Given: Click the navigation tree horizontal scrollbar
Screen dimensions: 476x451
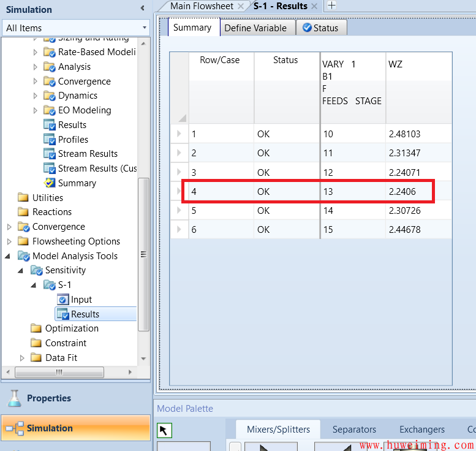Looking at the screenshot, I should (x=59, y=372).
